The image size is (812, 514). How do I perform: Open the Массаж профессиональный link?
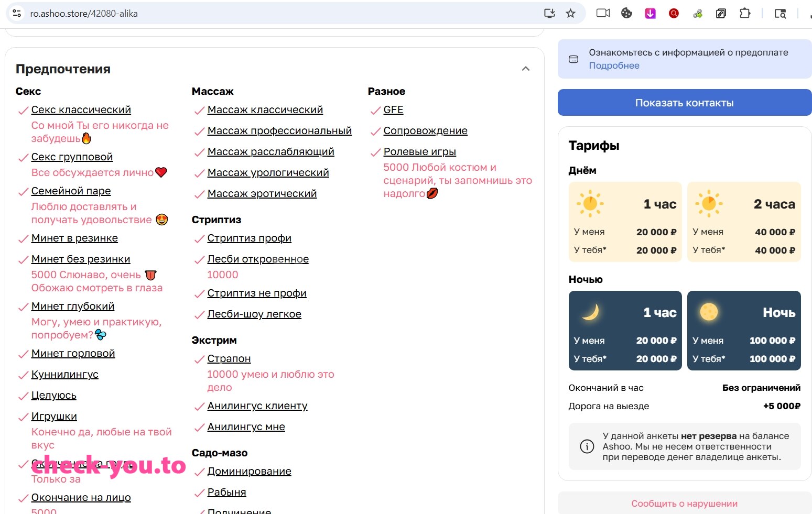tap(279, 130)
